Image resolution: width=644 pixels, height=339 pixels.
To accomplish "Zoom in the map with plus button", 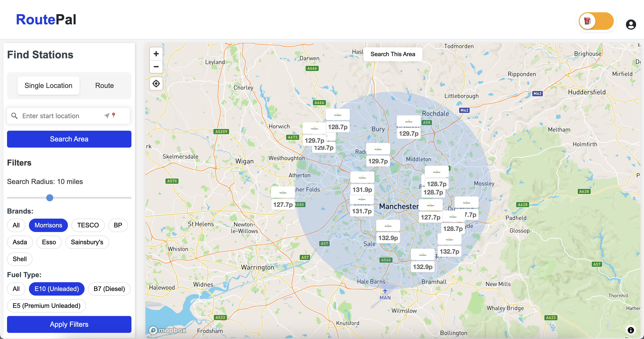I will (x=156, y=54).
